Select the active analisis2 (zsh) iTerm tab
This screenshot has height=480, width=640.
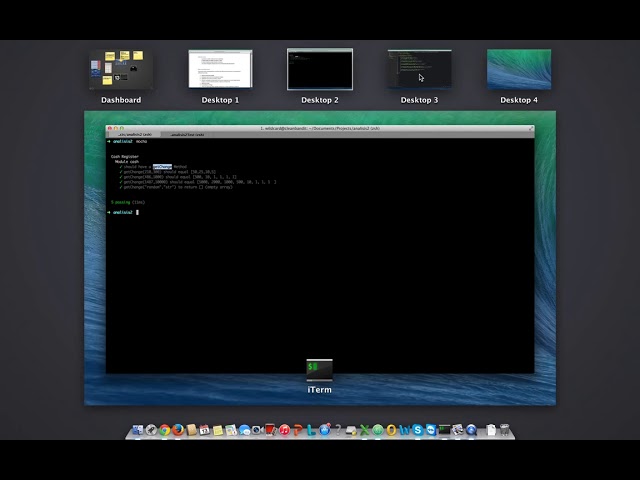point(134,134)
